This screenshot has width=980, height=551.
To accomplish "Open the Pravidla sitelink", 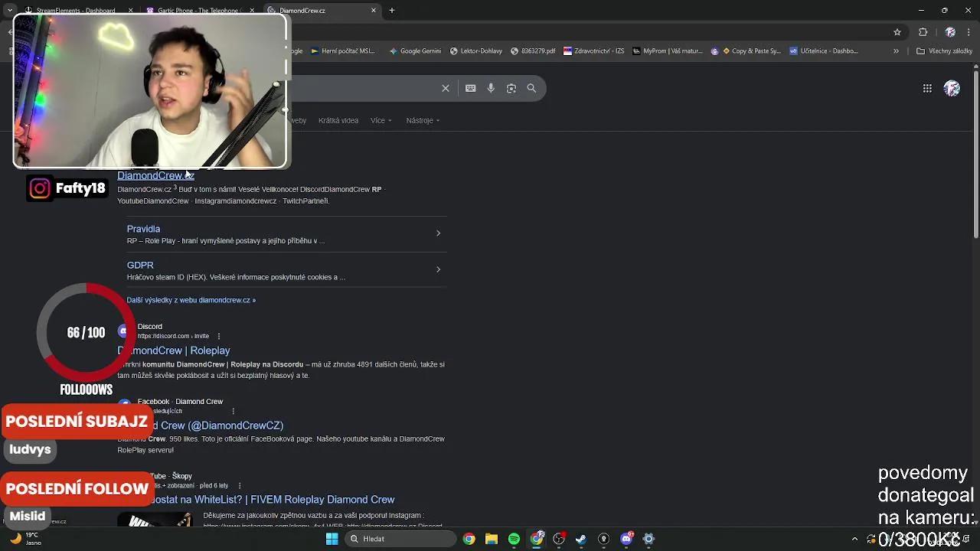I will pos(143,229).
